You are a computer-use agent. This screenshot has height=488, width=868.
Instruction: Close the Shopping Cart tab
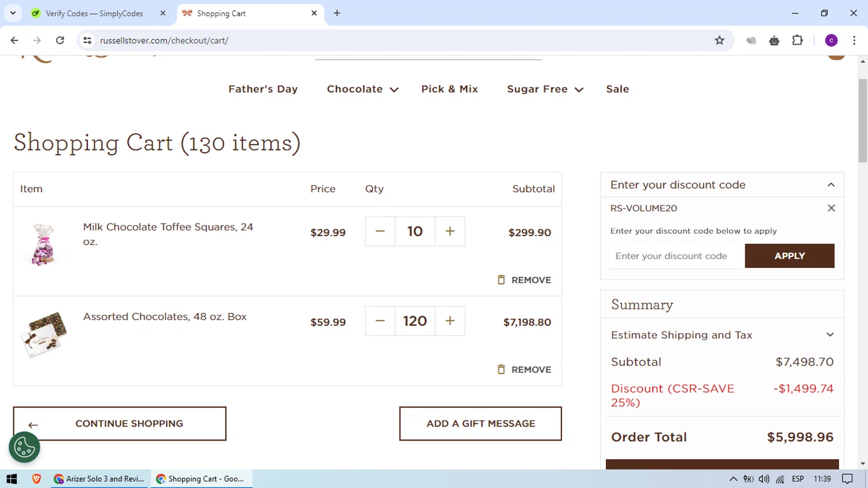(x=314, y=13)
